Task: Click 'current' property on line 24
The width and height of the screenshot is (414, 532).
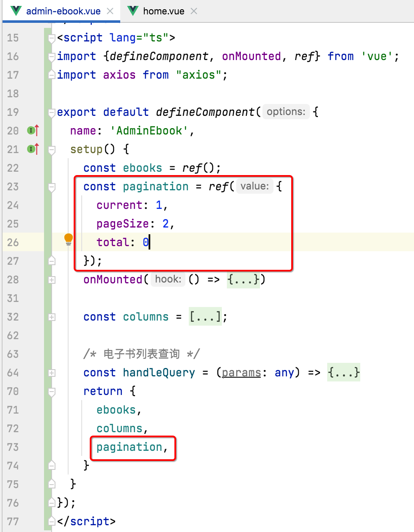Action: tap(119, 205)
